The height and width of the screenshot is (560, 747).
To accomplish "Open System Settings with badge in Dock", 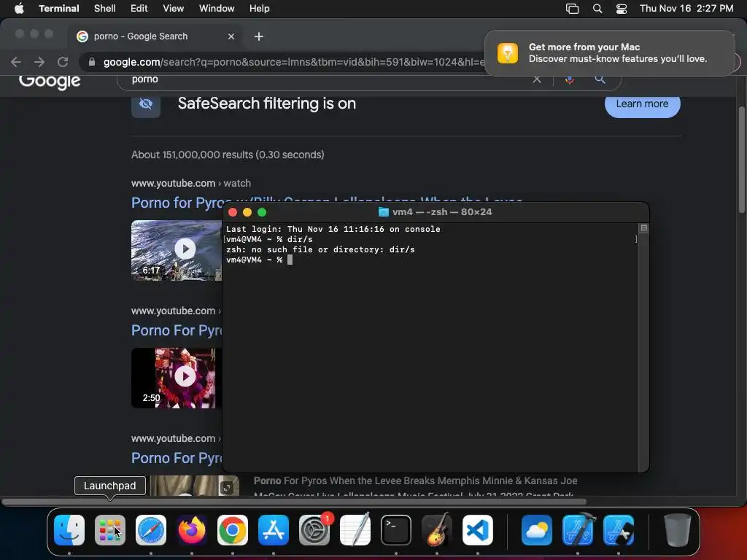I will pyautogui.click(x=314, y=530).
